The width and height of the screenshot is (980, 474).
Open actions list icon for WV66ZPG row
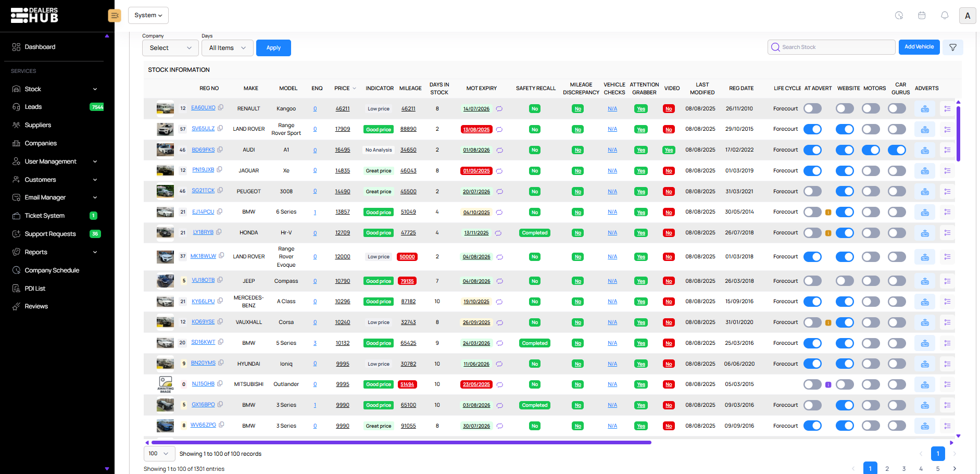pos(947,426)
